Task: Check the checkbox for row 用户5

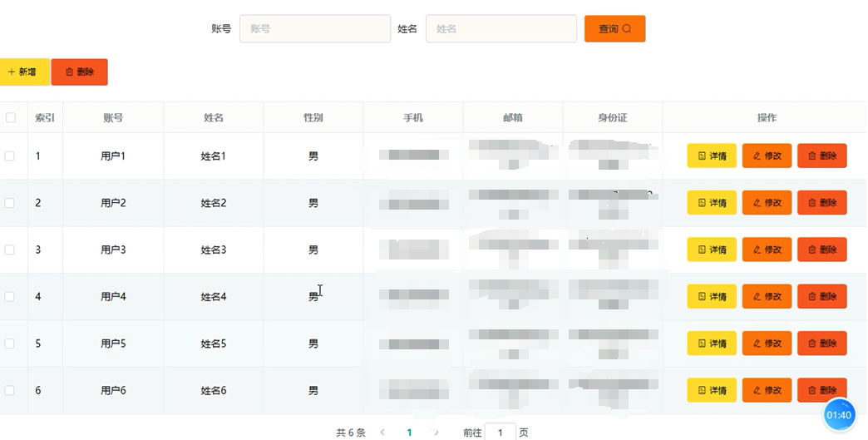Action: (x=9, y=344)
